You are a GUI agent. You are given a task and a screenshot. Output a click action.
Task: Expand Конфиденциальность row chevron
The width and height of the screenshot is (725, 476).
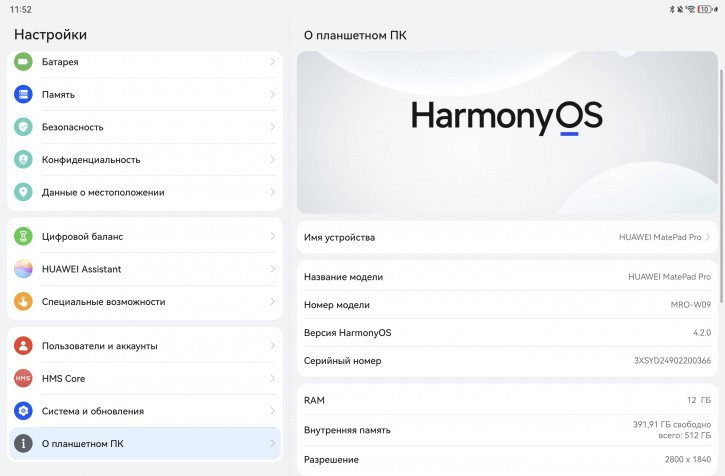pyautogui.click(x=272, y=160)
